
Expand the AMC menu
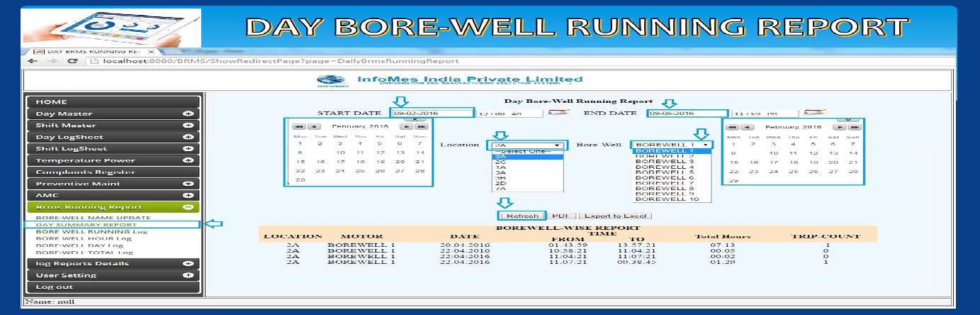(x=188, y=195)
